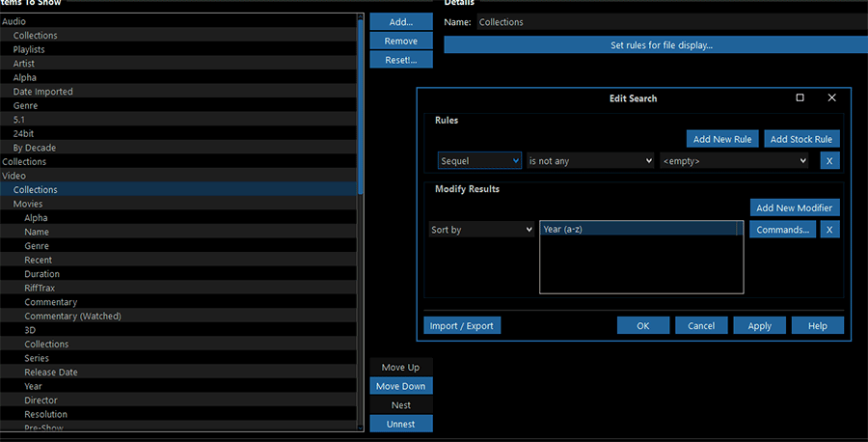
Task: Select Alpha under Movies
Action: (x=178, y=218)
